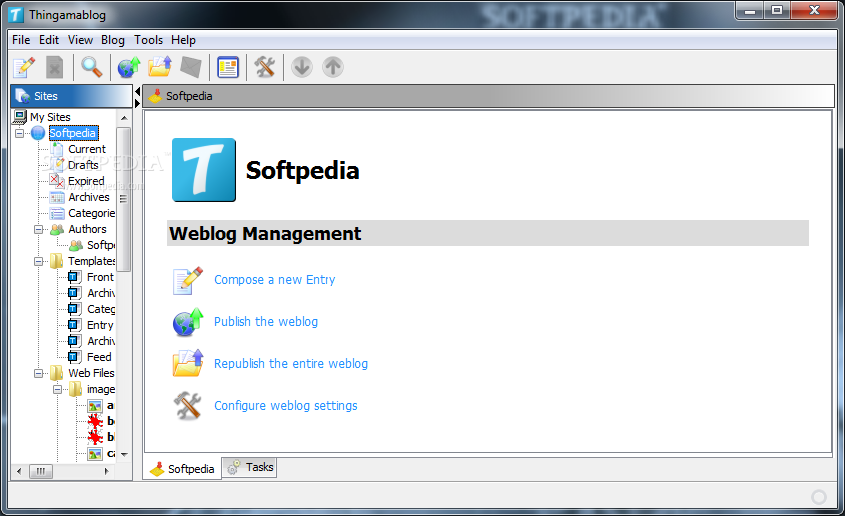Screen dimensions: 845x516
Task: Click the Sites panel header icon
Action: (23, 96)
